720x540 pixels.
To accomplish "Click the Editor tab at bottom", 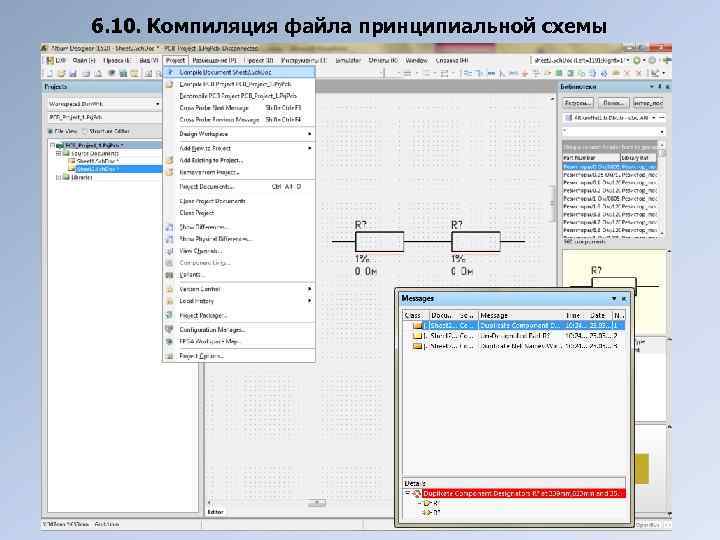I will pyautogui.click(x=216, y=512).
